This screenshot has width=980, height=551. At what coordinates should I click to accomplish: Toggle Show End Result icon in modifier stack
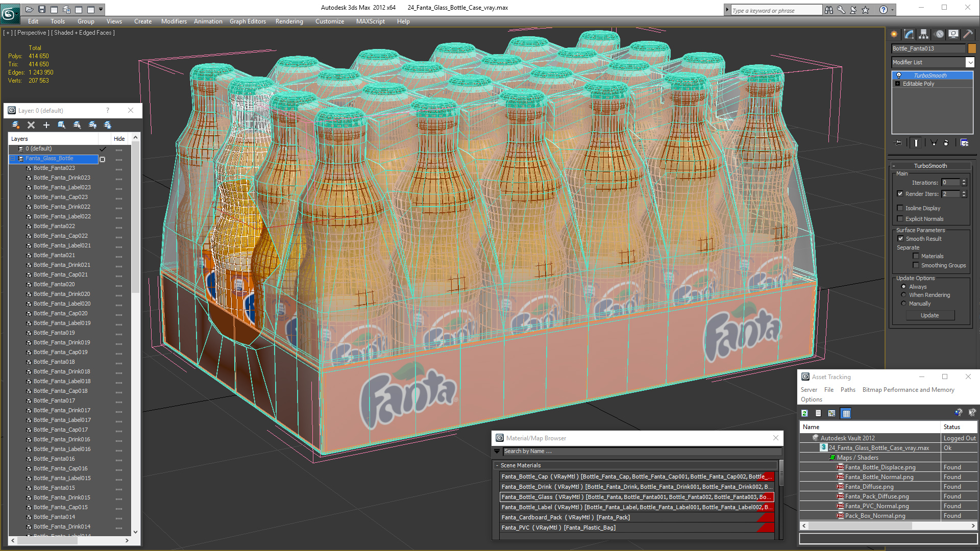tap(916, 143)
